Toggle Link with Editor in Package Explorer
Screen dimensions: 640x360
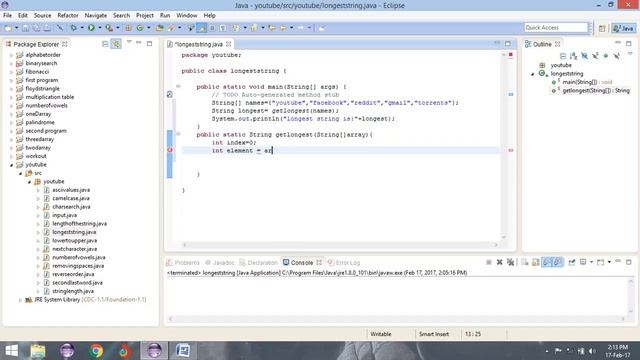tap(116, 43)
